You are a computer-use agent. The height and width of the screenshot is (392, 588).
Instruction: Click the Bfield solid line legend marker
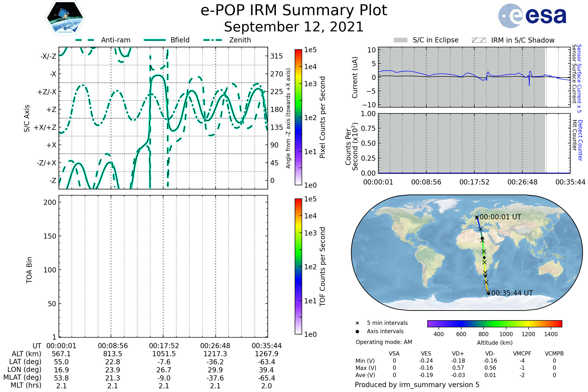point(155,40)
